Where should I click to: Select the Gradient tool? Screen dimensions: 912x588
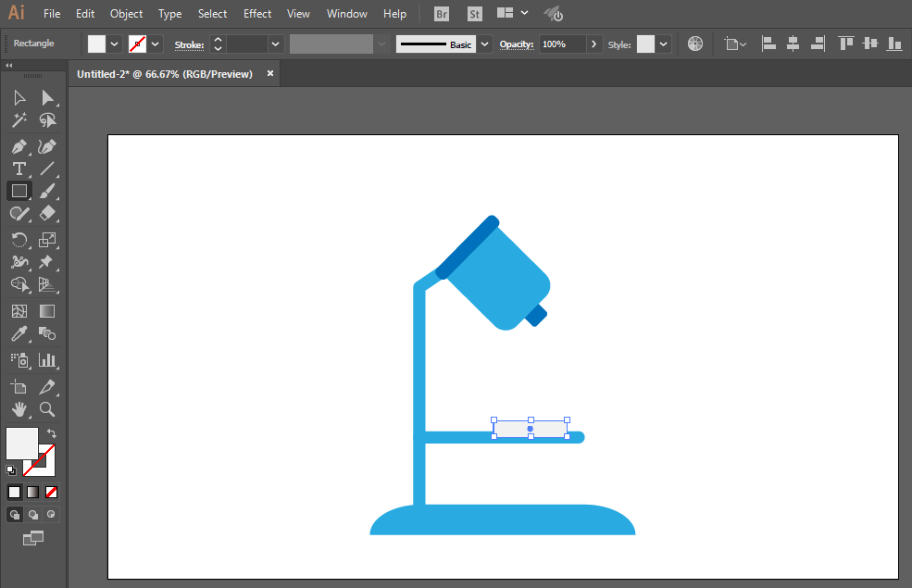point(47,311)
